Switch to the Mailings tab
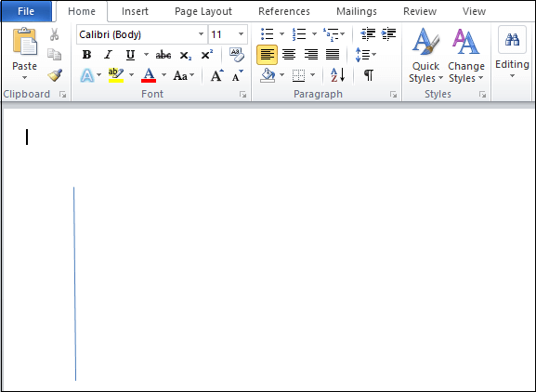Viewport: 536px width, 392px height. (x=357, y=11)
